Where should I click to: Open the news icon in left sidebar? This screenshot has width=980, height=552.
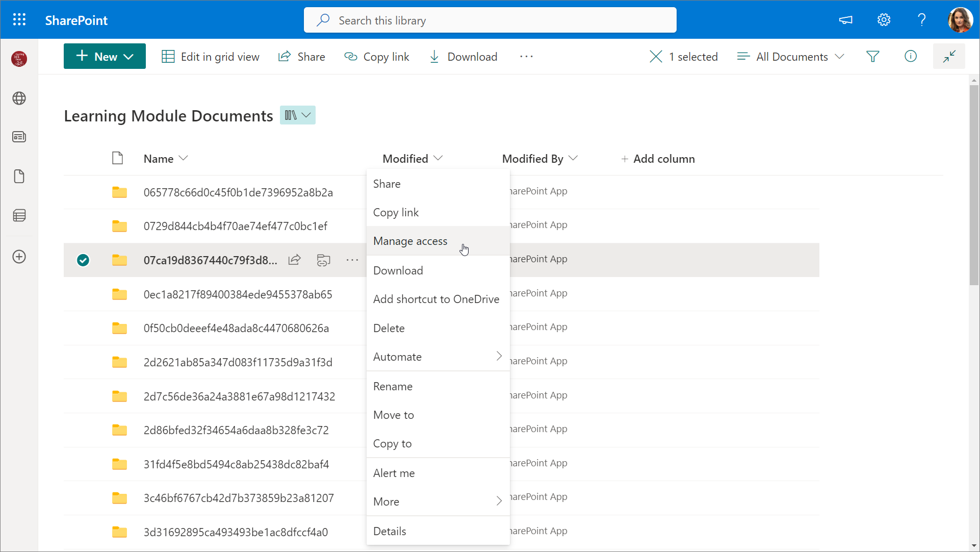click(19, 137)
